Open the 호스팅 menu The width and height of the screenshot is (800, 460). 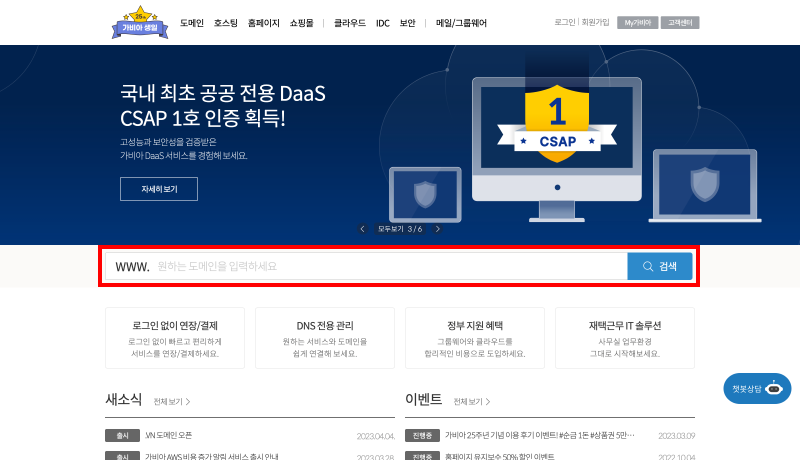click(226, 23)
